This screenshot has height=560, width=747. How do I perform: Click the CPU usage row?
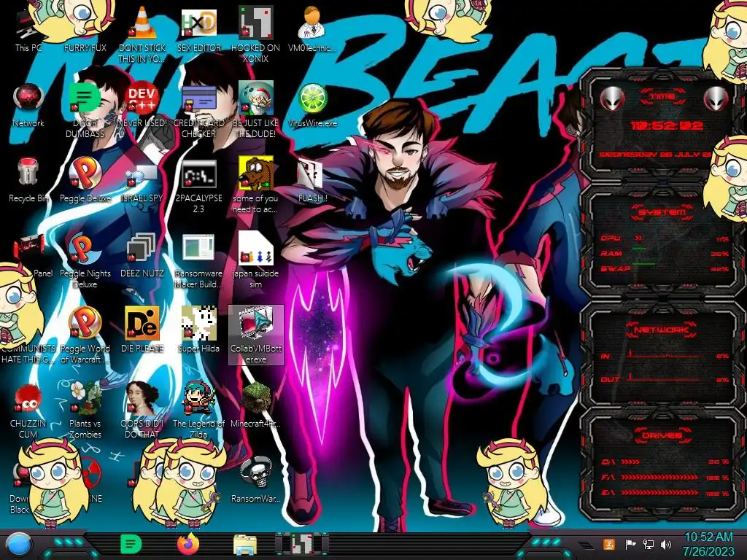click(x=665, y=238)
